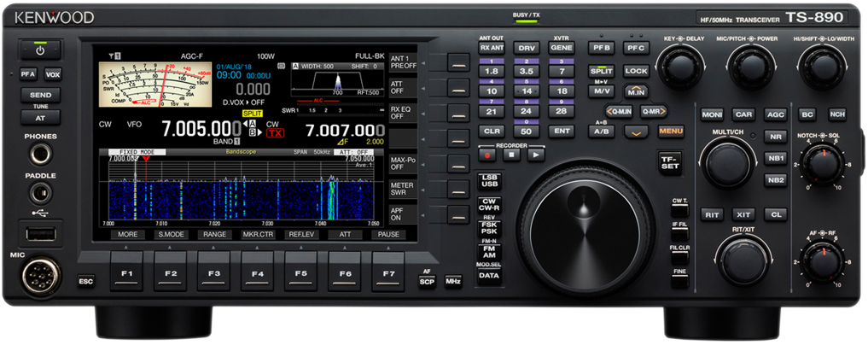
Task: Tap the AT antenna tuner key
Action: (x=41, y=118)
